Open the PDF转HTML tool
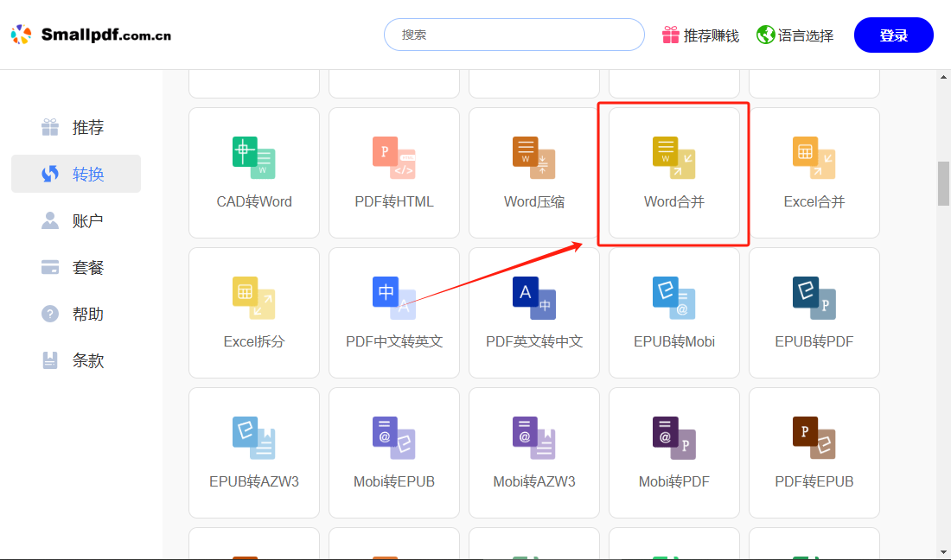951x560 pixels. coord(393,173)
